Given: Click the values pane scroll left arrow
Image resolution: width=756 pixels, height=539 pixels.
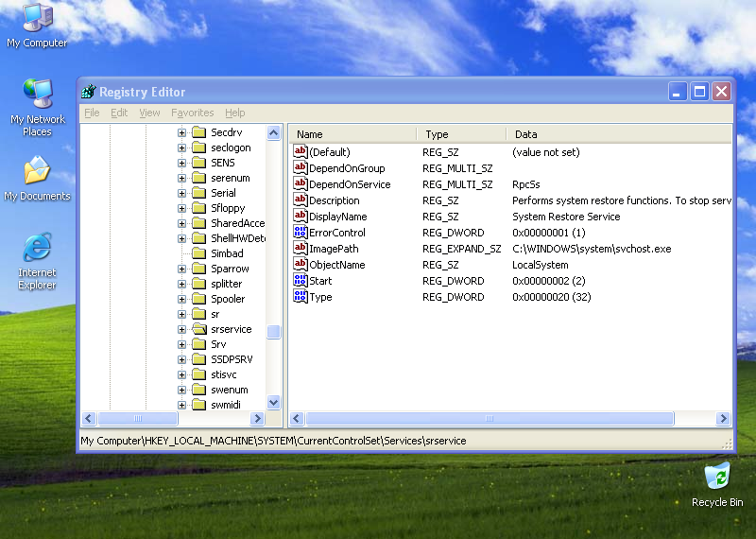Looking at the screenshot, I should [297, 418].
